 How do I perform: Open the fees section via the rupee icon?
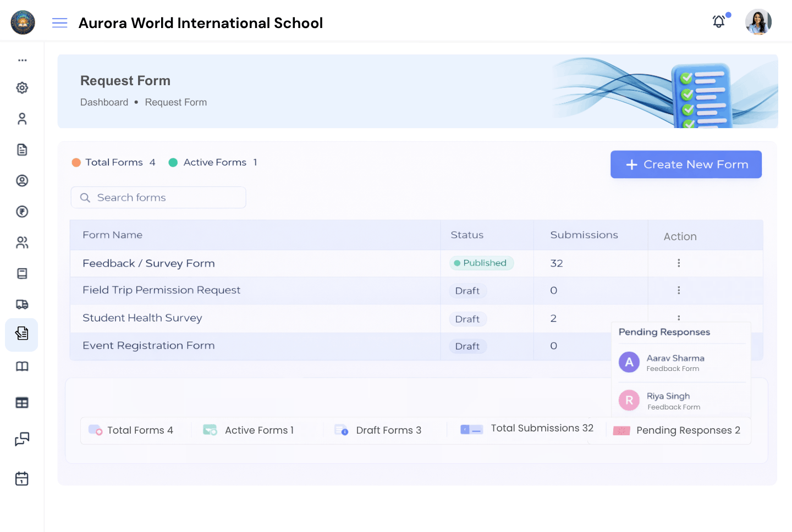click(21, 212)
